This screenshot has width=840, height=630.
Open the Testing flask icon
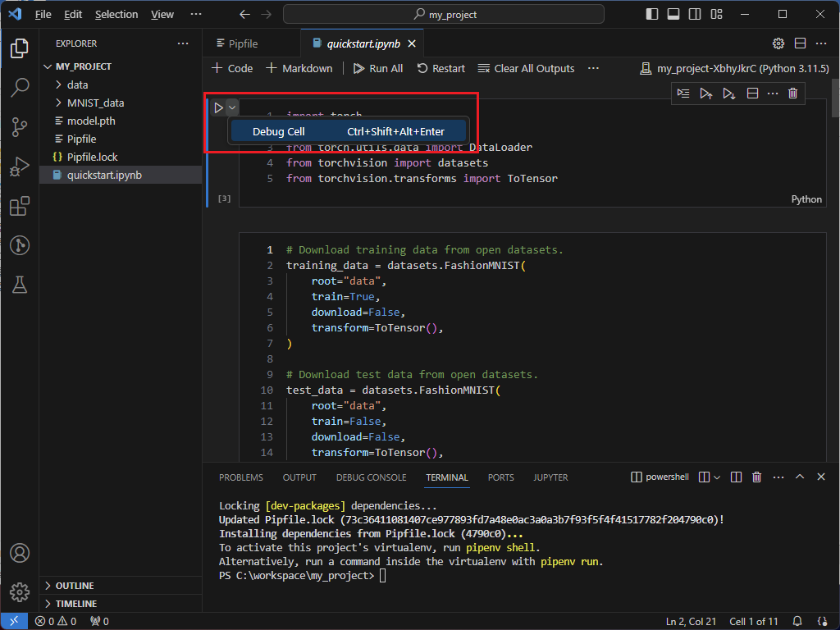pos(20,285)
